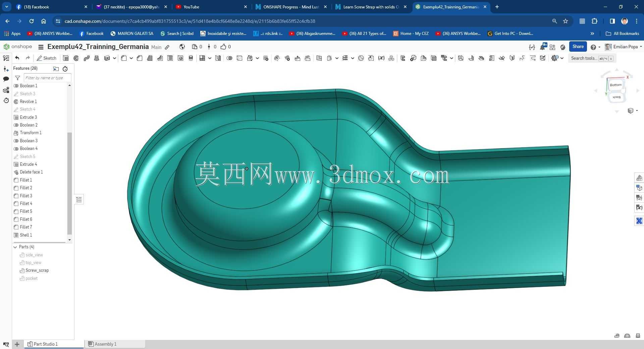This screenshot has width=644, height=349.
Task: Select the Extrude tool
Action: (x=66, y=58)
